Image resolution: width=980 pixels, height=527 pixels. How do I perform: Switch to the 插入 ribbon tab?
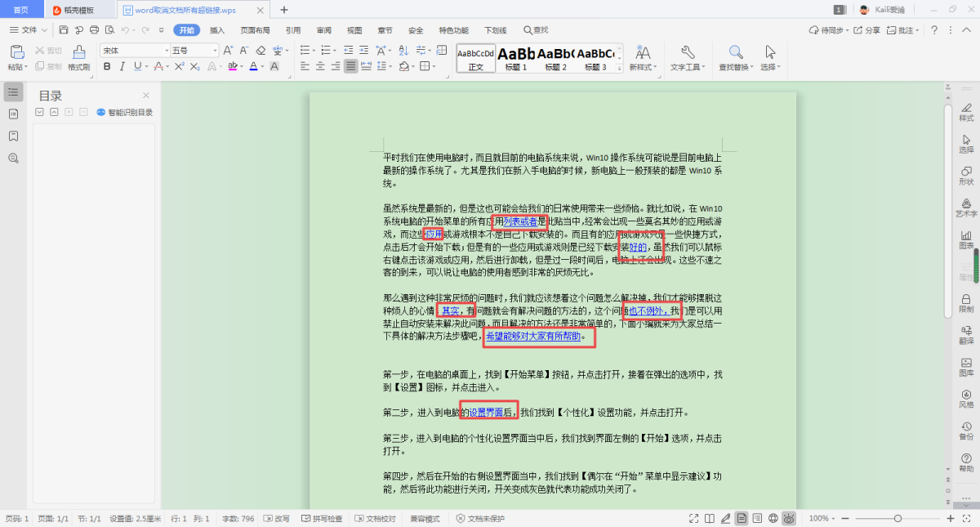(x=217, y=30)
